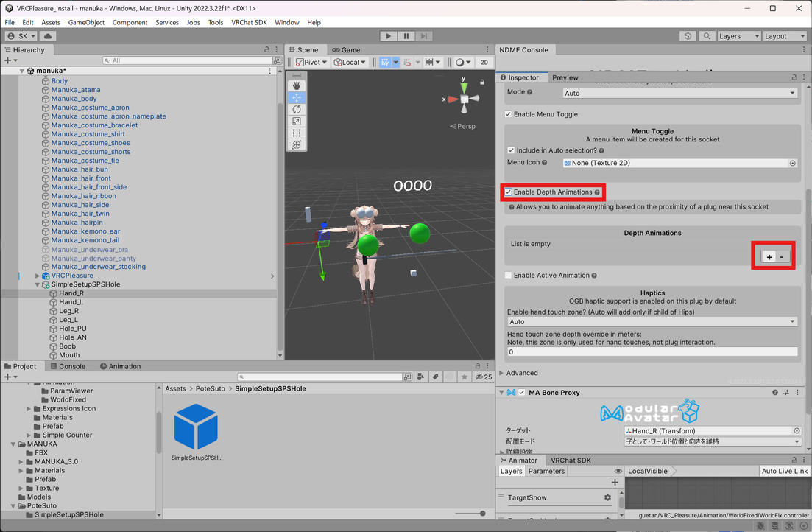Switch to the Console tab
Viewport: 812px width, 532px height.
tap(68, 366)
